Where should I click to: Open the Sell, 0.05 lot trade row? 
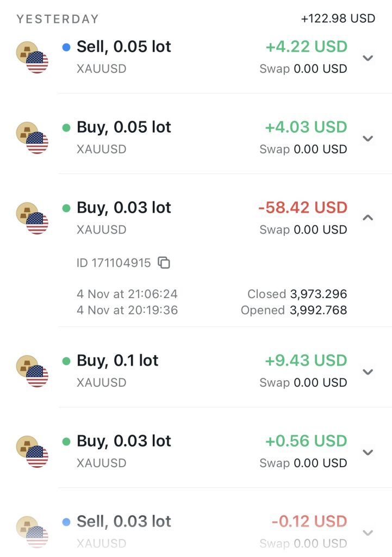(x=124, y=47)
